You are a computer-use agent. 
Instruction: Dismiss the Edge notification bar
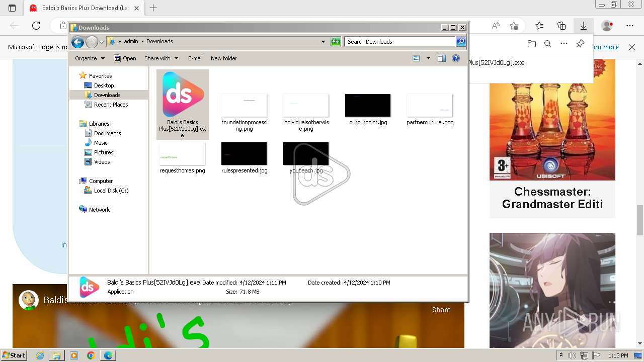coord(632,47)
